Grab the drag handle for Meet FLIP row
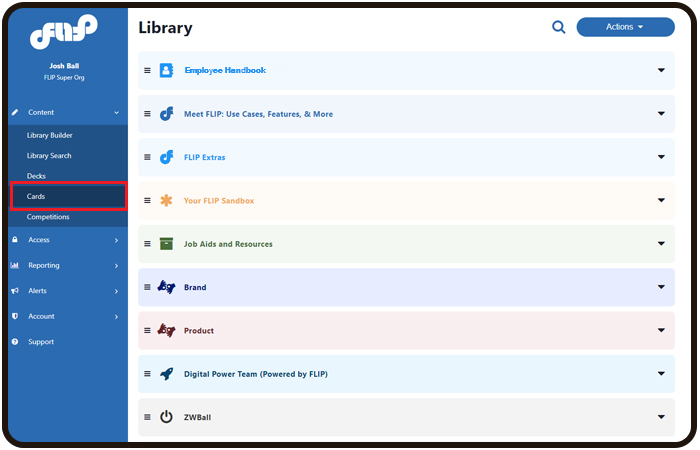The image size is (700, 450). (x=147, y=114)
